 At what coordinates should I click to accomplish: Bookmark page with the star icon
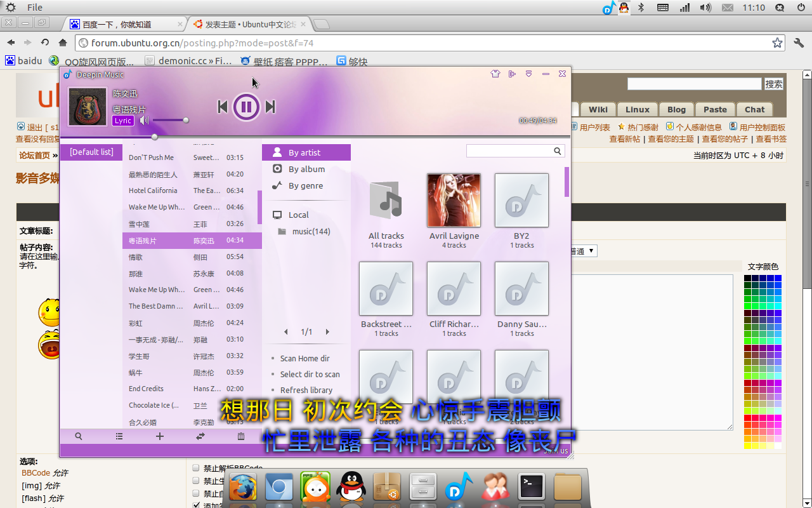[x=777, y=43]
